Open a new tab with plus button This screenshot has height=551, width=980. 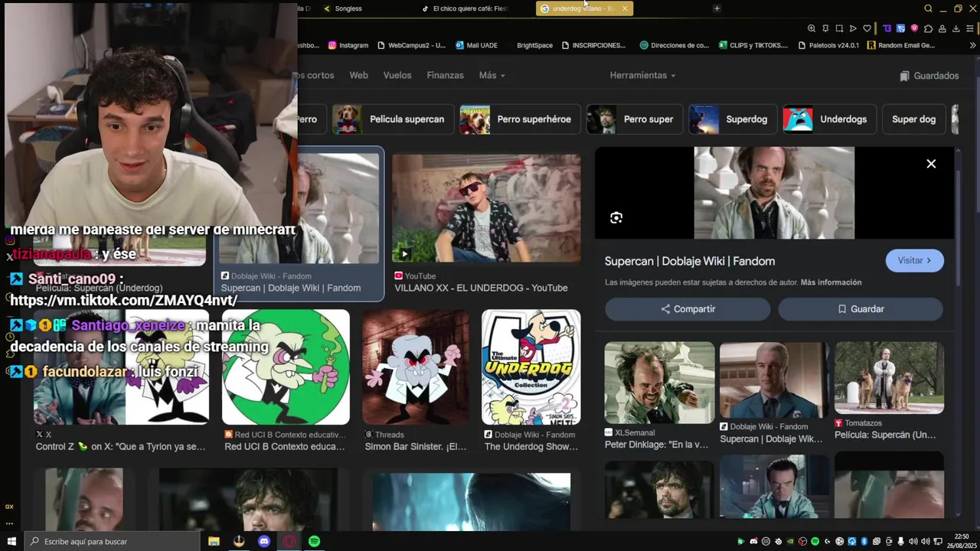pos(717,8)
